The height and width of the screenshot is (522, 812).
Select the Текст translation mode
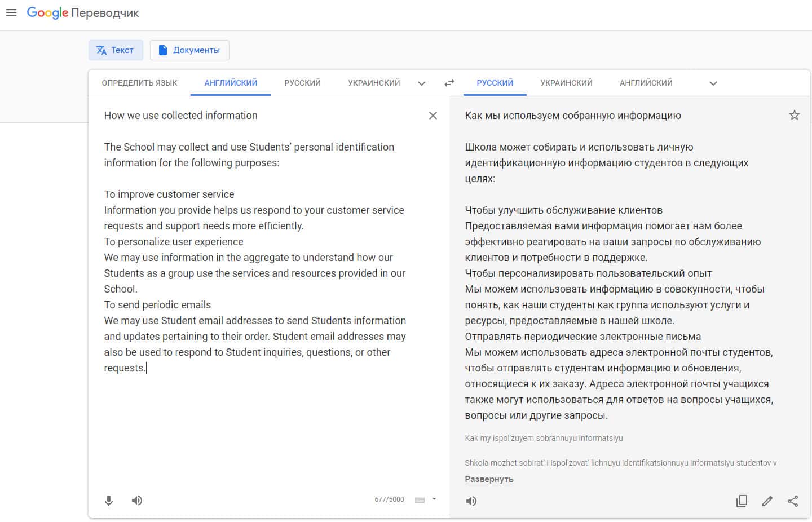tap(116, 50)
